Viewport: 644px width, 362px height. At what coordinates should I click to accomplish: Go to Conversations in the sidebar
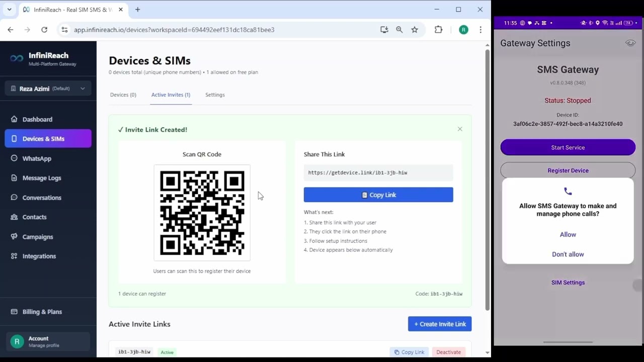(x=48, y=198)
